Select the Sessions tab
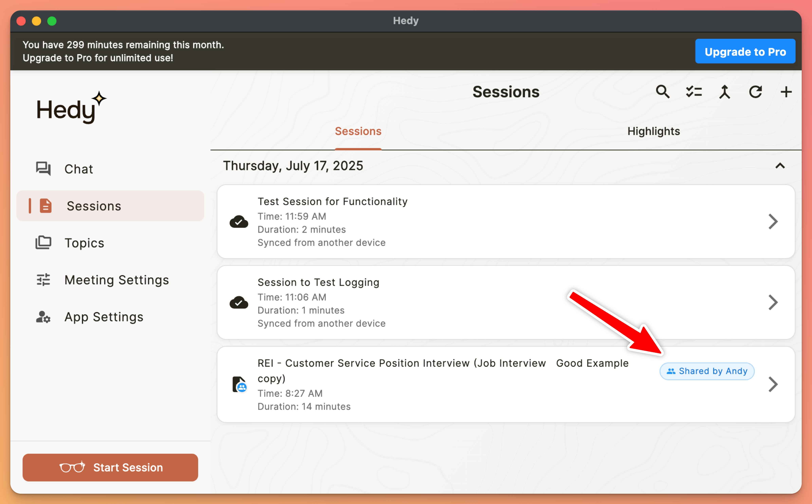 pos(358,131)
